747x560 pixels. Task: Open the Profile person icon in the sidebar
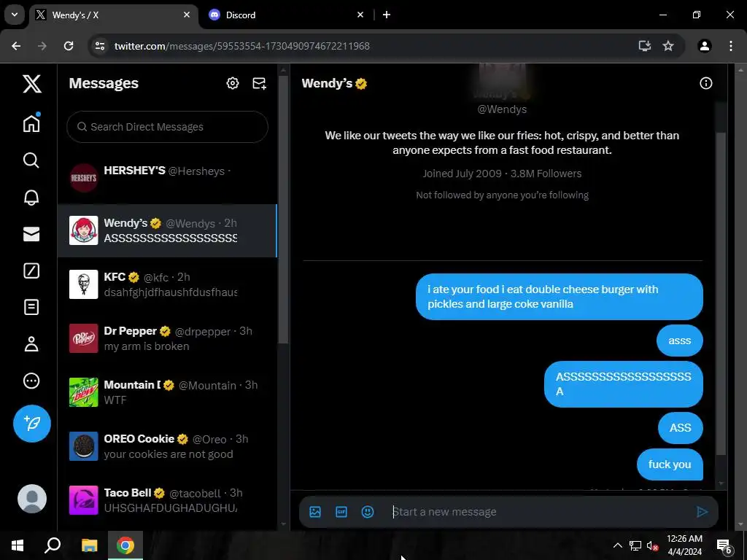[x=31, y=344]
